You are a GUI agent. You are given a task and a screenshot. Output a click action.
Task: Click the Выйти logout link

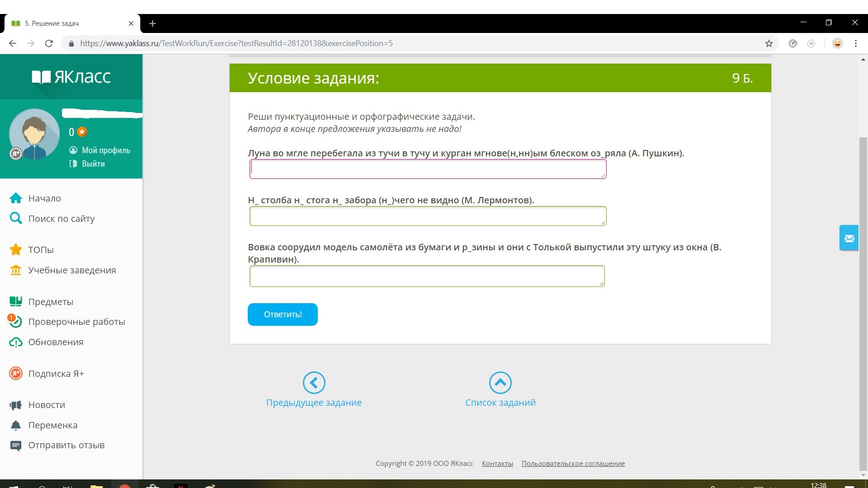[93, 164]
